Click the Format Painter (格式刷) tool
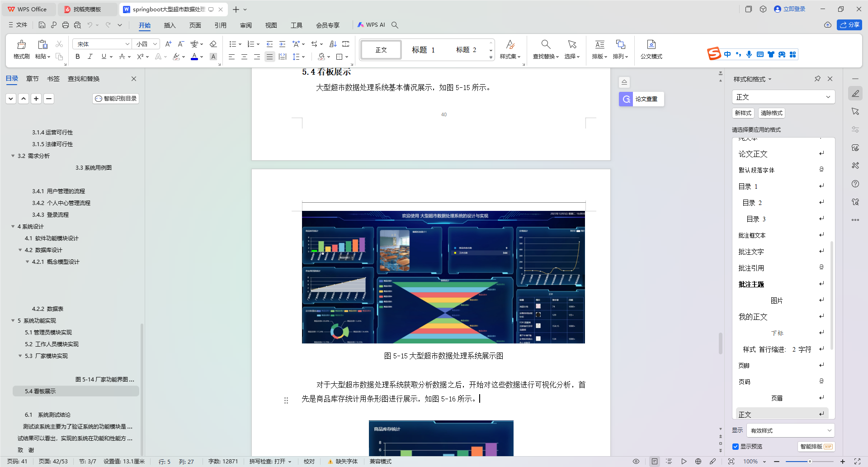This screenshot has width=868, height=467. [x=21, y=50]
